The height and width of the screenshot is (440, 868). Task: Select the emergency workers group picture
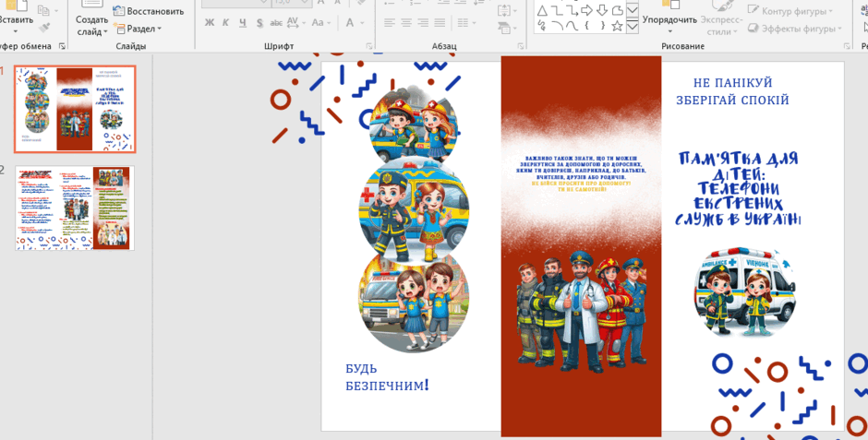(581, 313)
